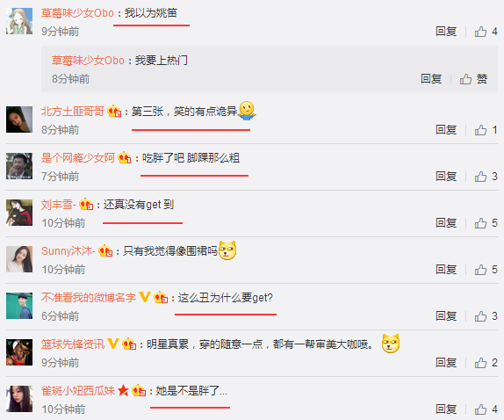The width and height of the screenshot is (504, 420).
Task: Like Sunny沐沐-'s comment about 围裙
Action: [486, 270]
